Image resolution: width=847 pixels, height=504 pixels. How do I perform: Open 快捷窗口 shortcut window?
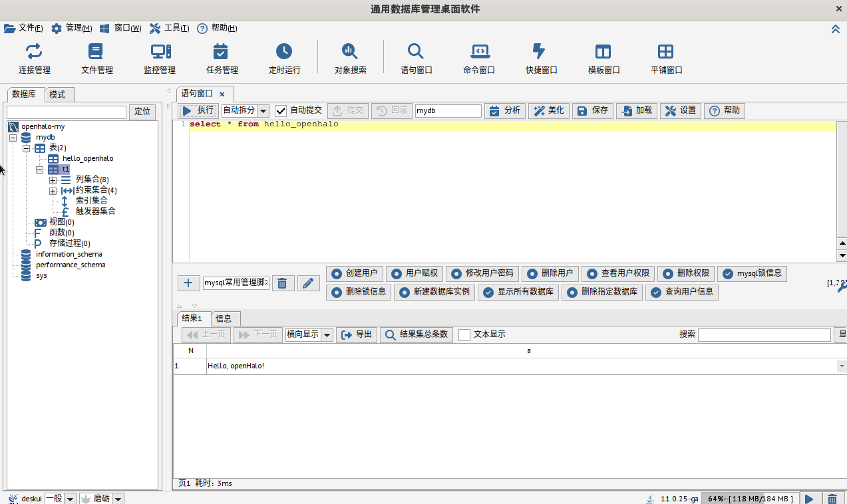coord(541,59)
